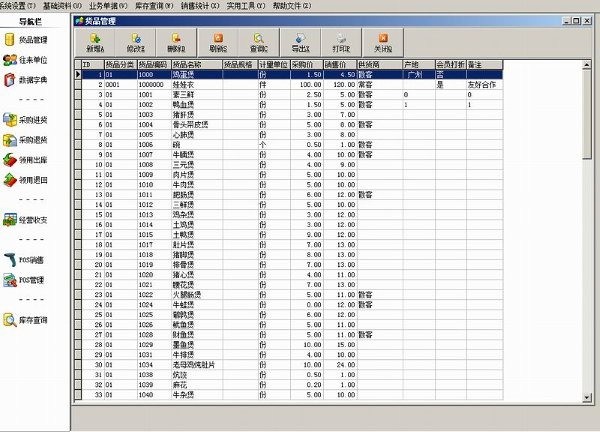
Task: Click the 修改 (Edit) toolbar icon
Action: [x=136, y=41]
